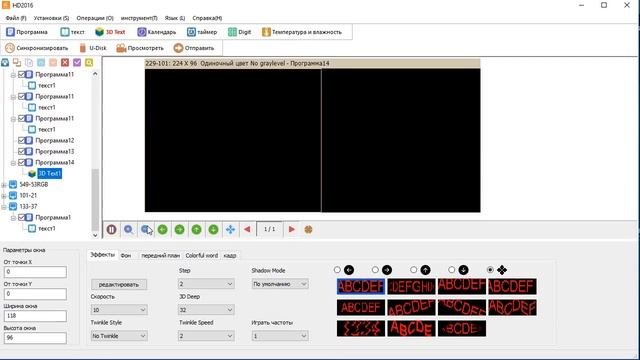Click the Синхронизировать clock button
Image resolution: width=640 pixels, height=360 pixels.
(37, 48)
